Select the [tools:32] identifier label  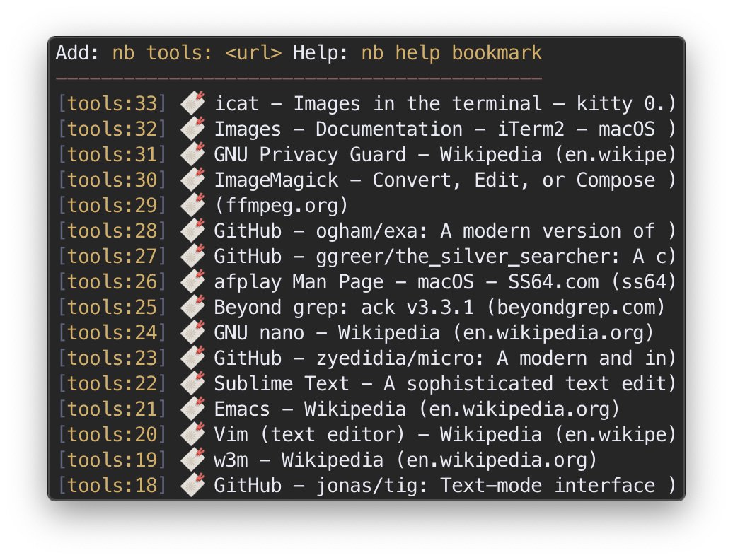pyautogui.click(x=112, y=129)
